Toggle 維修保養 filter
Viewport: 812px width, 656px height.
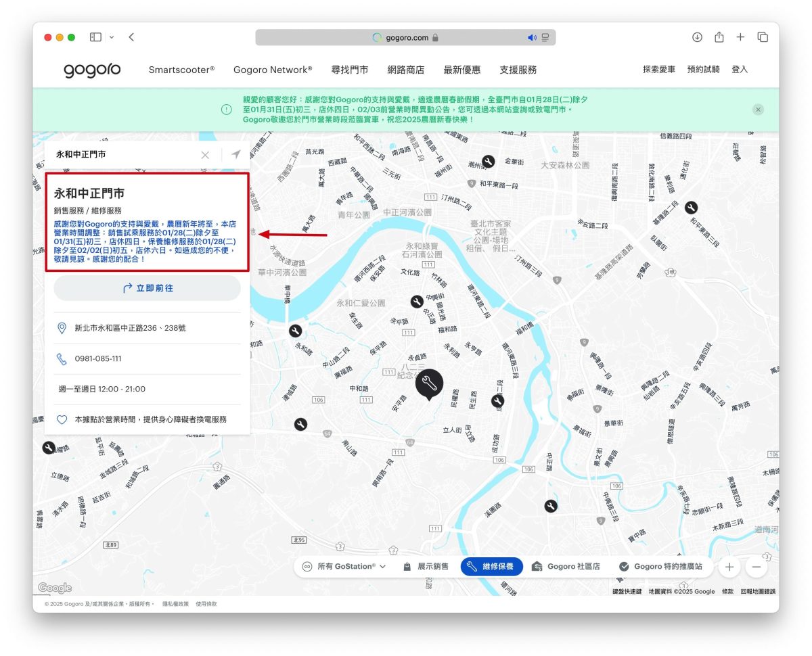point(491,567)
